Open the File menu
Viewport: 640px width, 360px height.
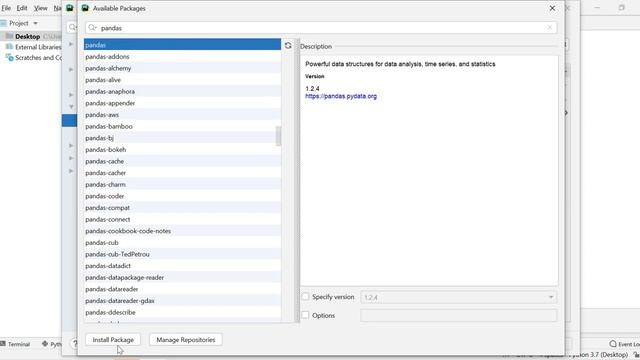click(x=6, y=8)
